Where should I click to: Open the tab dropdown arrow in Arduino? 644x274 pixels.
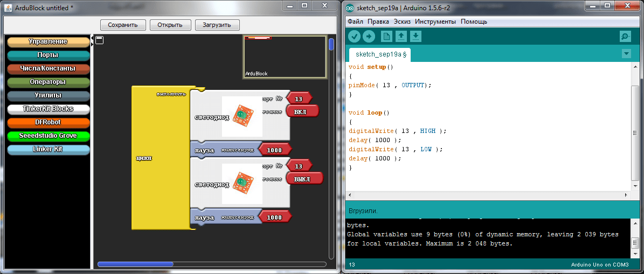pos(626,54)
